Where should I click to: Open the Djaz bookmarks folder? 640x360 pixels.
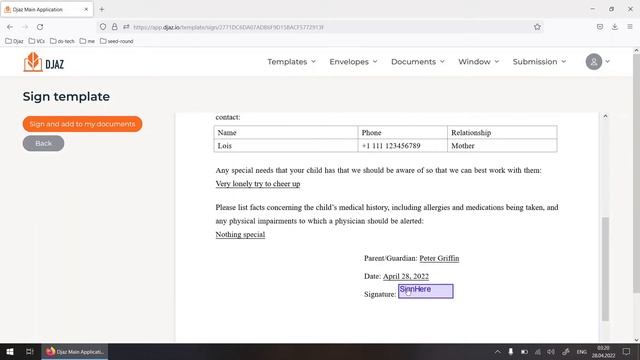coord(14,41)
